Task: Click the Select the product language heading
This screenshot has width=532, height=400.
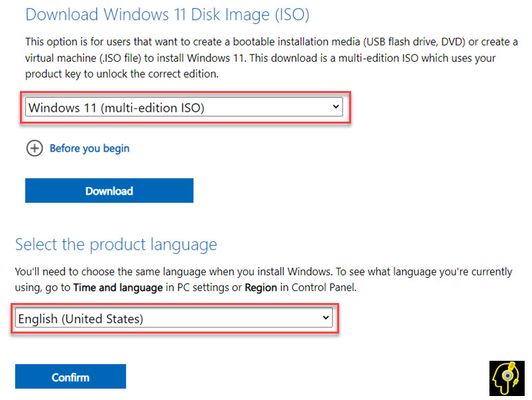Action: [x=116, y=245]
